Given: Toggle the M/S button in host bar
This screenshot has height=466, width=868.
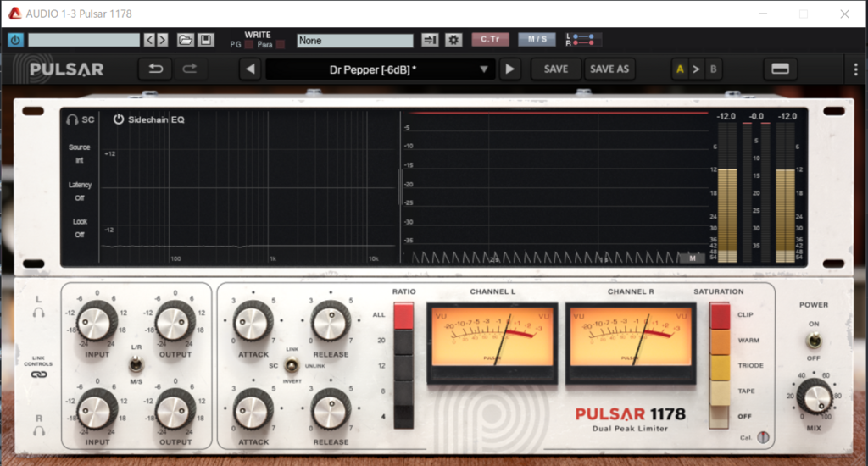Looking at the screenshot, I should click(537, 39).
